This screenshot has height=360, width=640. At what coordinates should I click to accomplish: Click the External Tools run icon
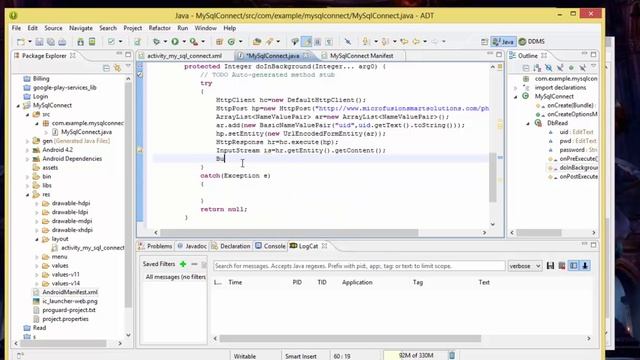[194, 42]
